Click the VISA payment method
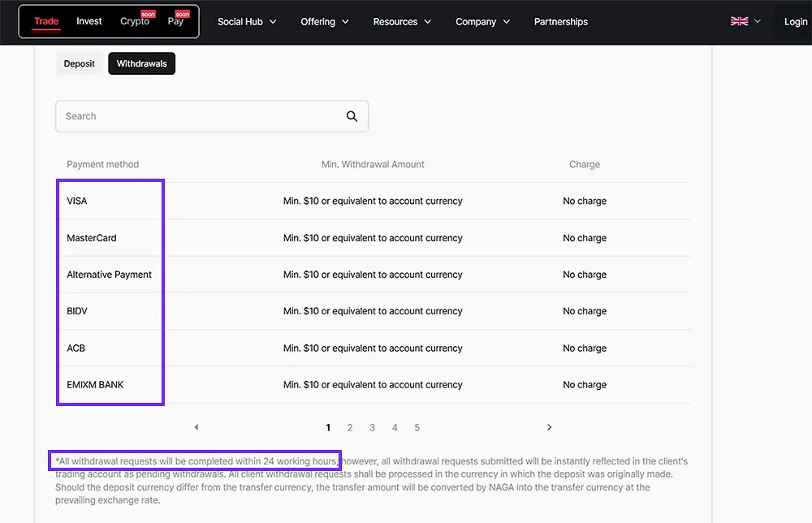Viewport: 812px width, 523px height. point(76,201)
